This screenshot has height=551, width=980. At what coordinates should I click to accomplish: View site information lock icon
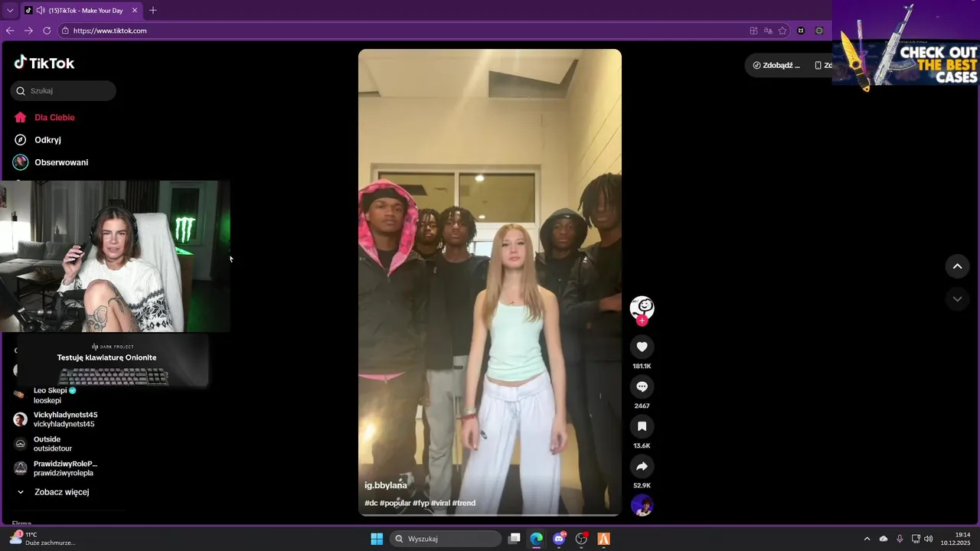[x=65, y=31]
